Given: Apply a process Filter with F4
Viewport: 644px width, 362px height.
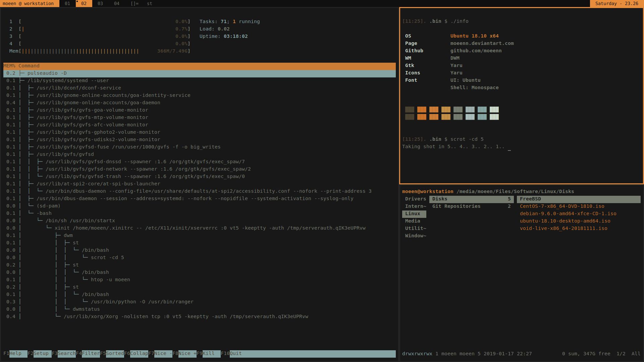Looking at the screenshot, I should 91,353.
